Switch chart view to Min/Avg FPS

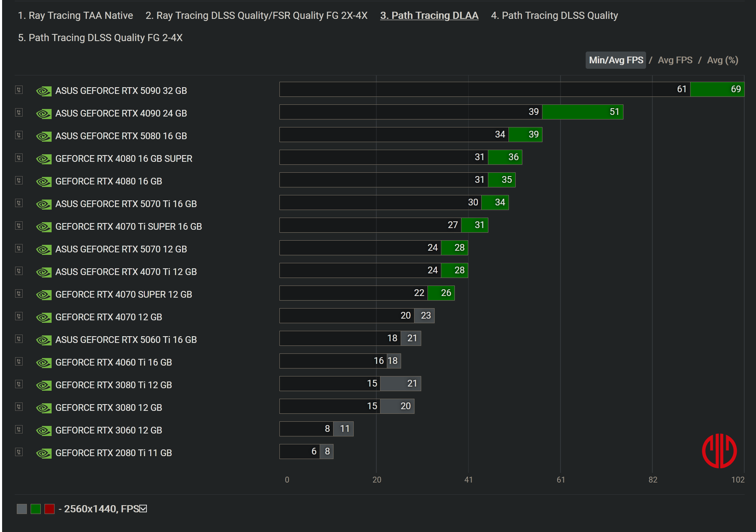(615, 60)
